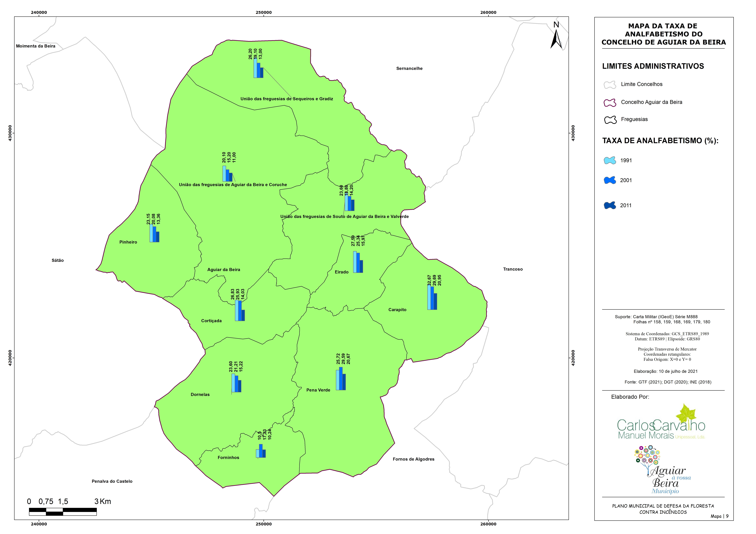Click the Cortiçada parish label
This screenshot has width=756, height=534.
click(211, 321)
